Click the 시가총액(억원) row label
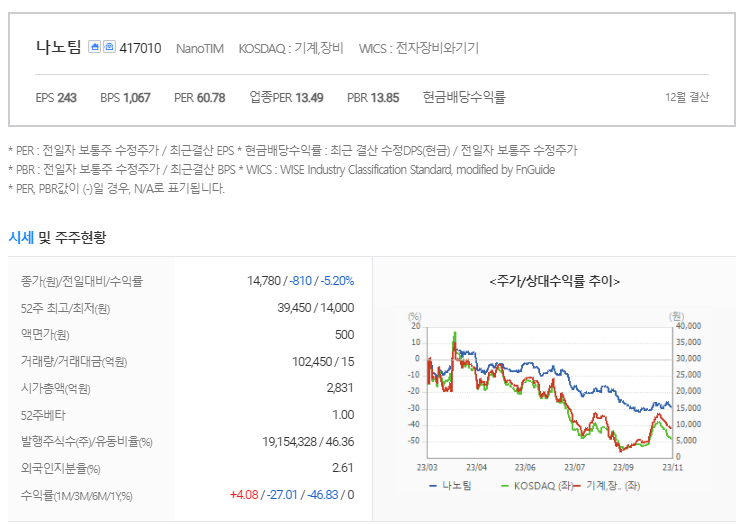The width and height of the screenshot is (744, 524). [56, 389]
